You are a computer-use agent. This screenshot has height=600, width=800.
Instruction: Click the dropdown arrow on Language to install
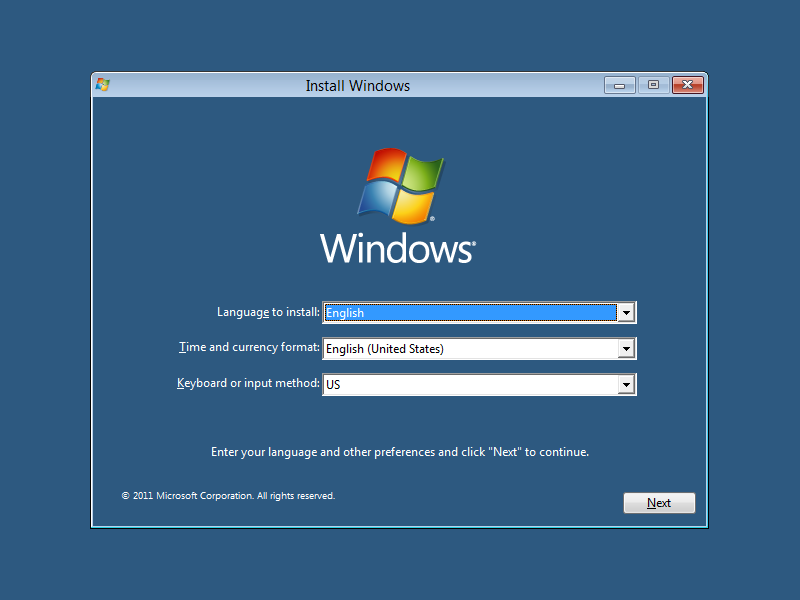(x=627, y=312)
